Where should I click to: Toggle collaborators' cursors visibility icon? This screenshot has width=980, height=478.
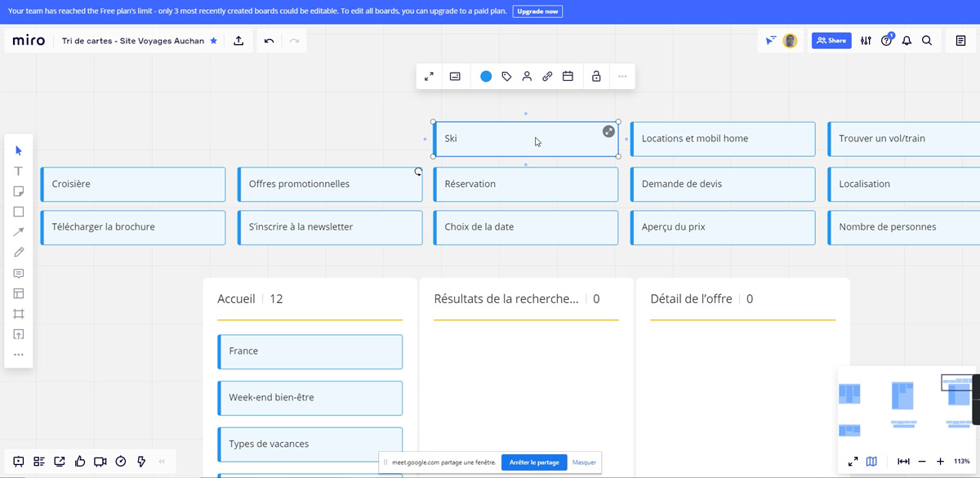coord(771,41)
